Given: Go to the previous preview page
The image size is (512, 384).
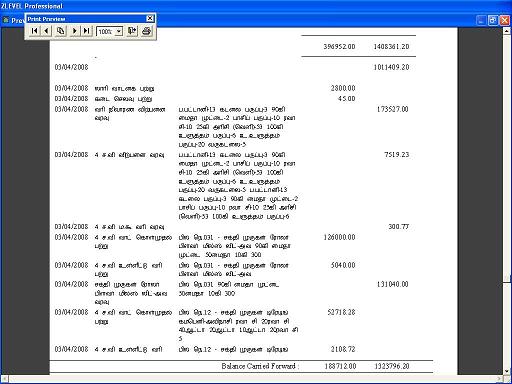Looking at the screenshot, I should click(x=47, y=31).
